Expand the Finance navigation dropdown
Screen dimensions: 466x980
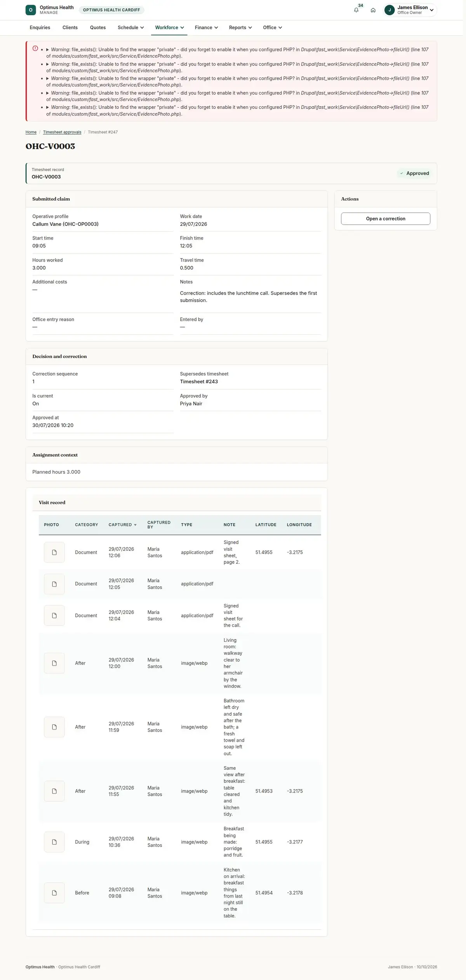tap(206, 28)
